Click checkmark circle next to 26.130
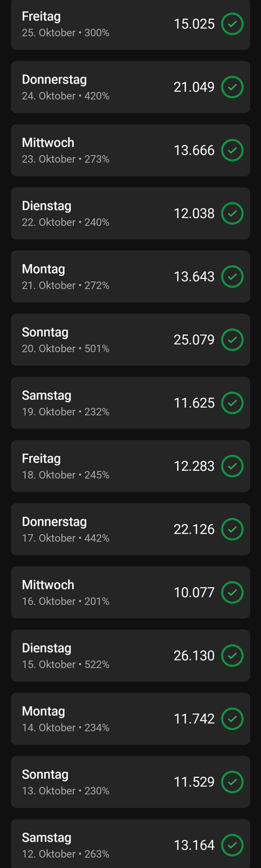The width and height of the screenshot is (261, 868). coord(232,655)
